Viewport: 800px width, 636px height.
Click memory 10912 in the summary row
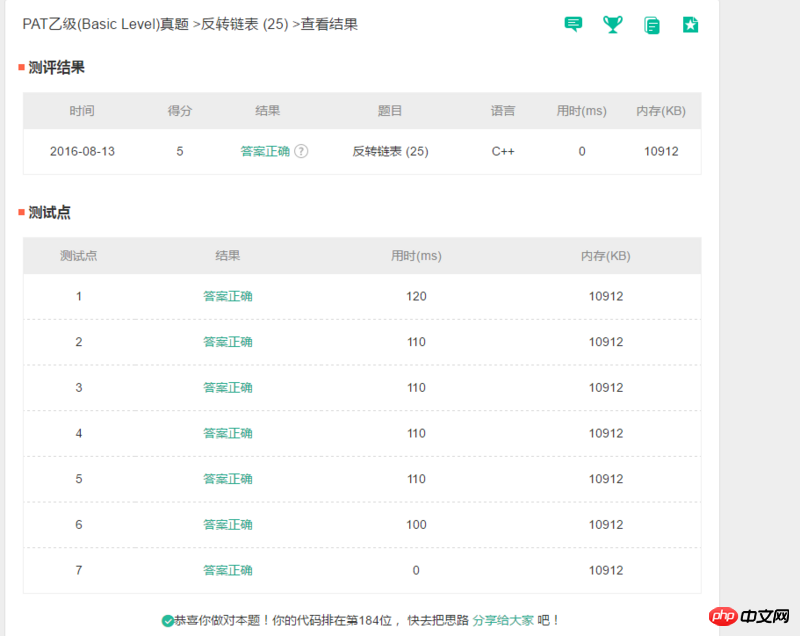pyautogui.click(x=661, y=151)
